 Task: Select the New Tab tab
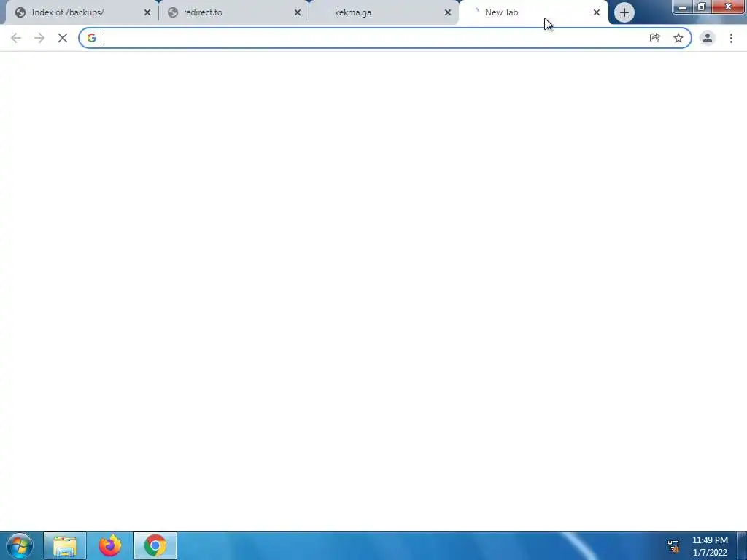tap(533, 12)
